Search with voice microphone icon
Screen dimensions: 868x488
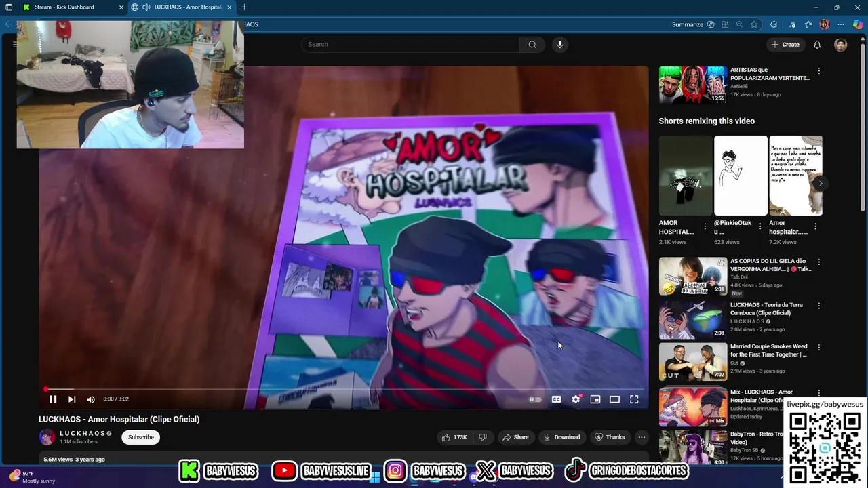(559, 45)
